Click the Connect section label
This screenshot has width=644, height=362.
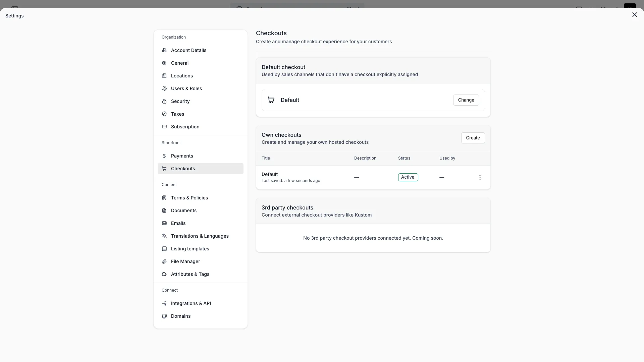click(170, 290)
